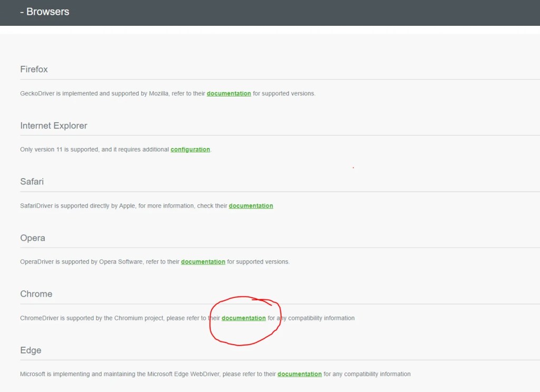This screenshot has height=392, width=540.
Task: Click the '- Browsers' header title
Action: pyautogui.click(x=45, y=12)
